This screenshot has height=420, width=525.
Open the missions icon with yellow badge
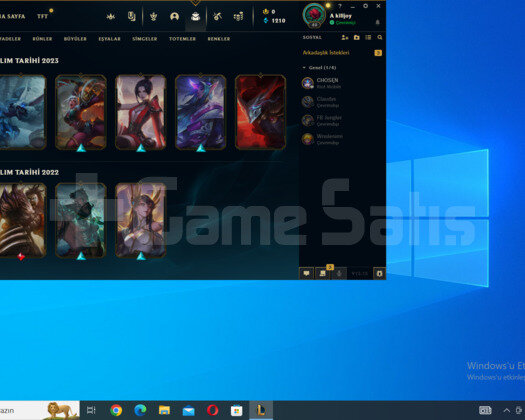click(323, 273)
